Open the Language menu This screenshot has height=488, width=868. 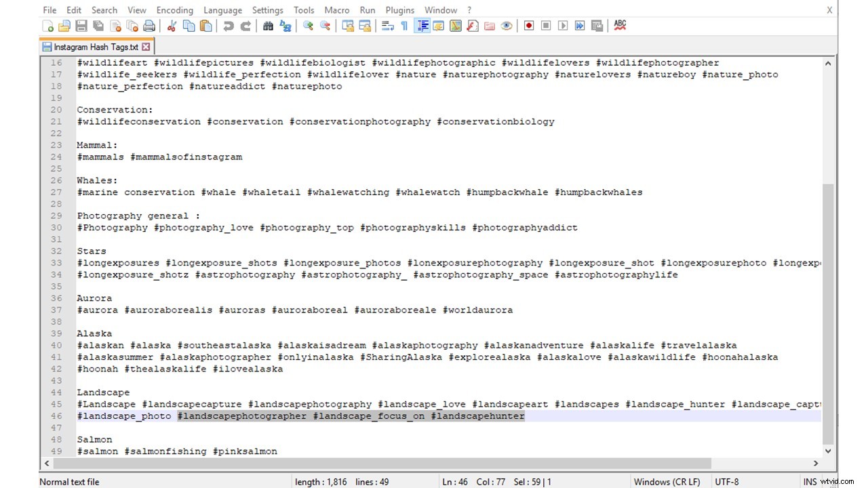pyautogui.click(x=222, y=10)
